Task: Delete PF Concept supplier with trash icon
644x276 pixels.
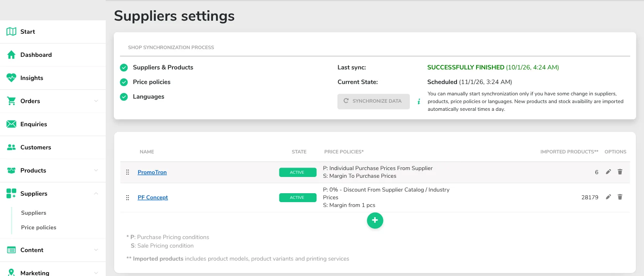Action: 620,197
